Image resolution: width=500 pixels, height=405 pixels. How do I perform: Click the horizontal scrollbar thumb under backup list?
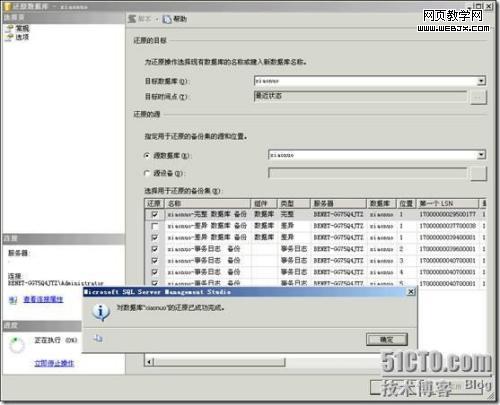point(219,362)
